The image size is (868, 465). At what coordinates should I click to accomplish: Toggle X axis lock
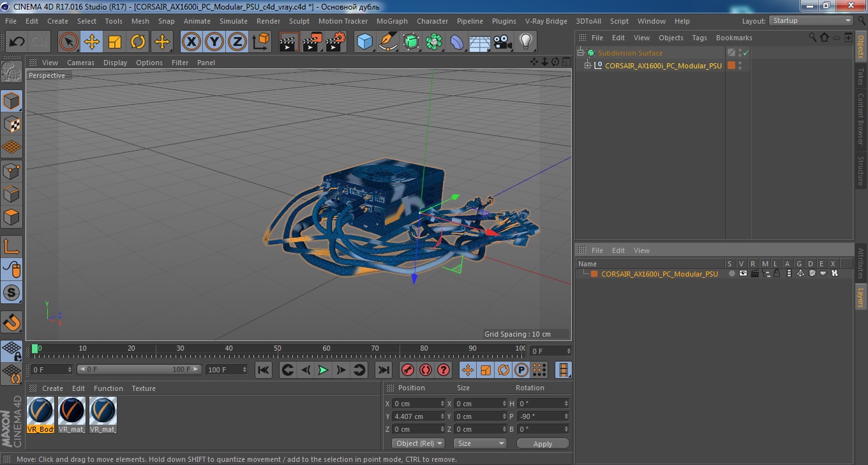pos(191,42)
